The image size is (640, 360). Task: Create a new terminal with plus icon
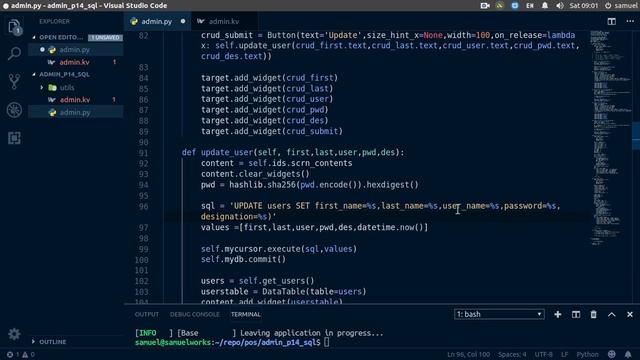(558, 314)
